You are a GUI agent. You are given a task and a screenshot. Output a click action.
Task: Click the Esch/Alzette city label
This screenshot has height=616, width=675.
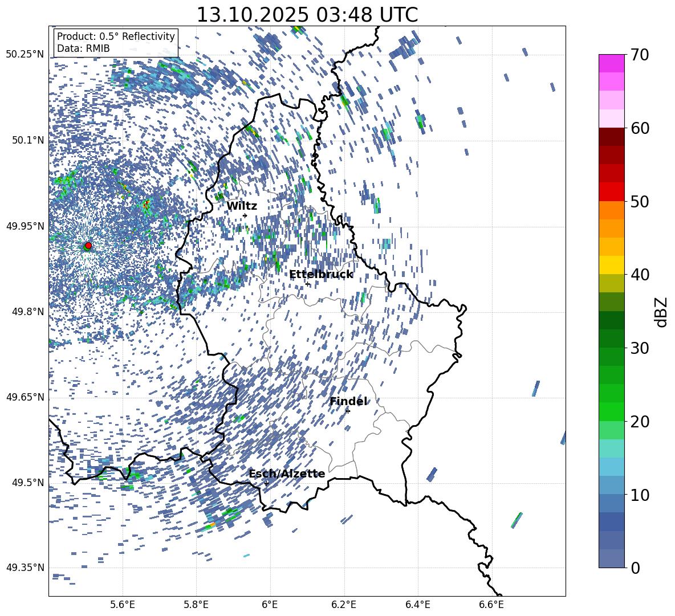tap(287, 474)
